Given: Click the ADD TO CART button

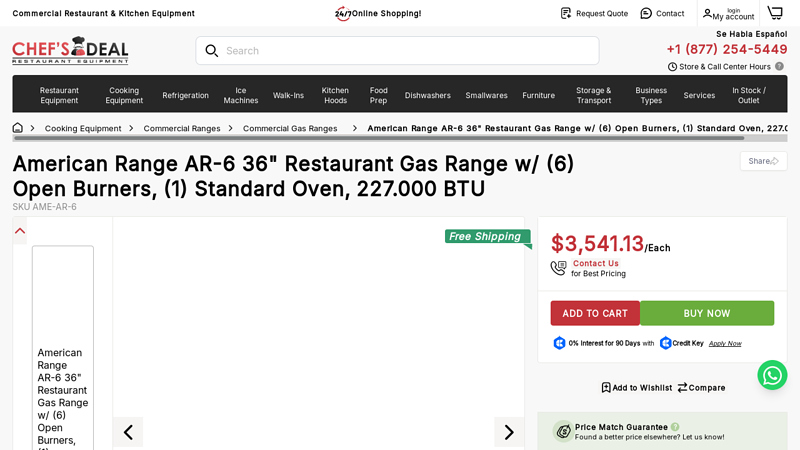Looking at the screenshot, I should pyautogui.click(x=595, y=313).
